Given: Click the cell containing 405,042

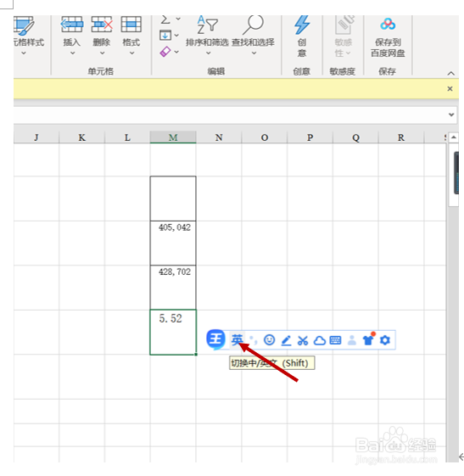Looking at the screenshot, I should coord(173,244).
